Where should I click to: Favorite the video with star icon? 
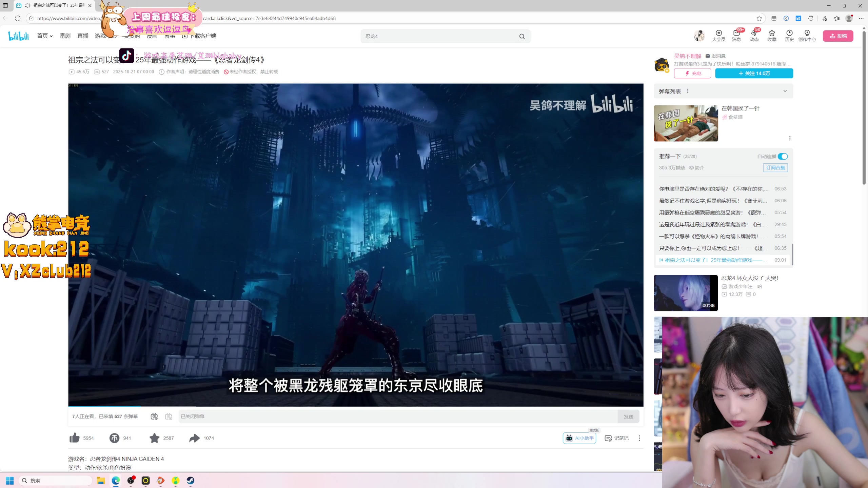(154, 438)
